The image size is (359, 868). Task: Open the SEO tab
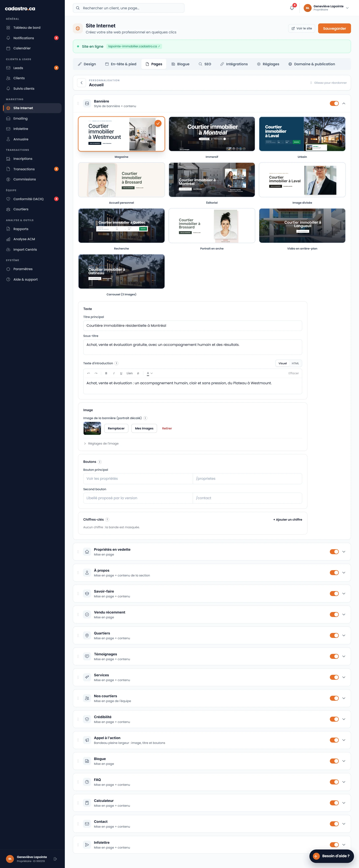(x=205, y=64)
